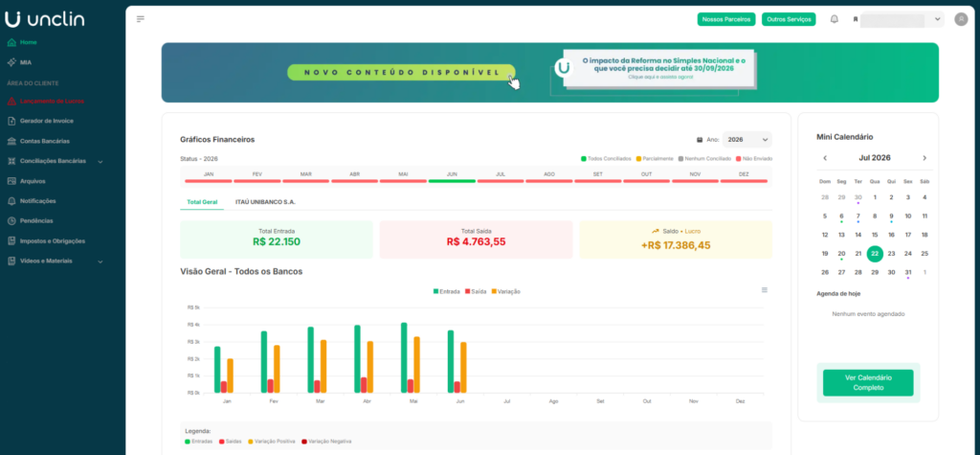The image size is (980, 455).
Task: Click the Jul 2026 calendar heading
Action: (x=875, y=158)
